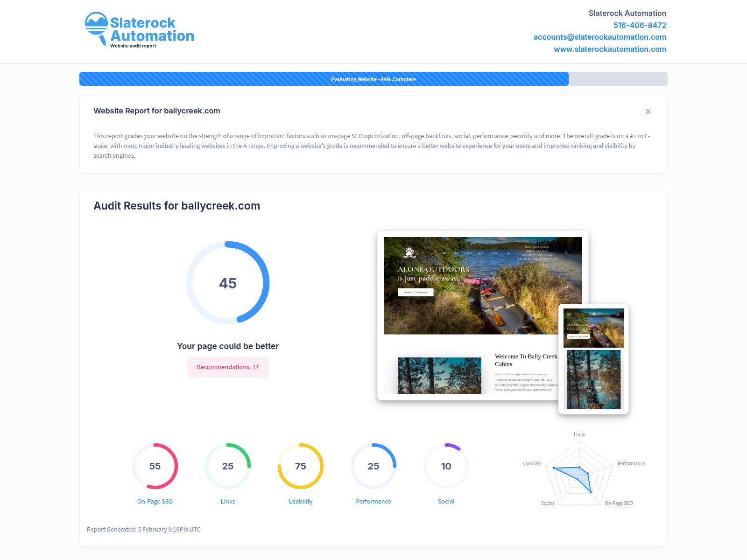Image resolution: width=747 pixels, height=560 pixels.
Task: Open accounts@slaterockautomation.com email link
Action: click(599, 37)
